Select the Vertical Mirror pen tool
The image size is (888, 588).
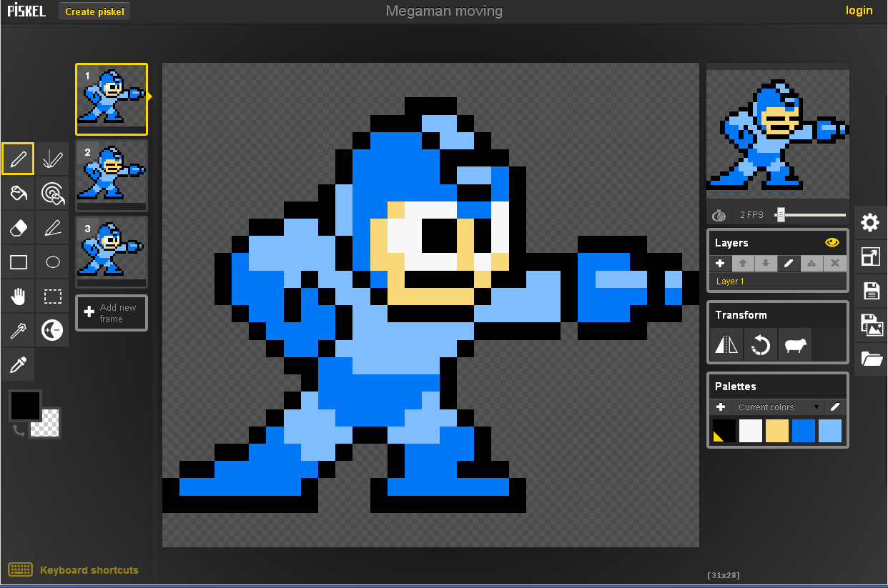tap(52, 159)
